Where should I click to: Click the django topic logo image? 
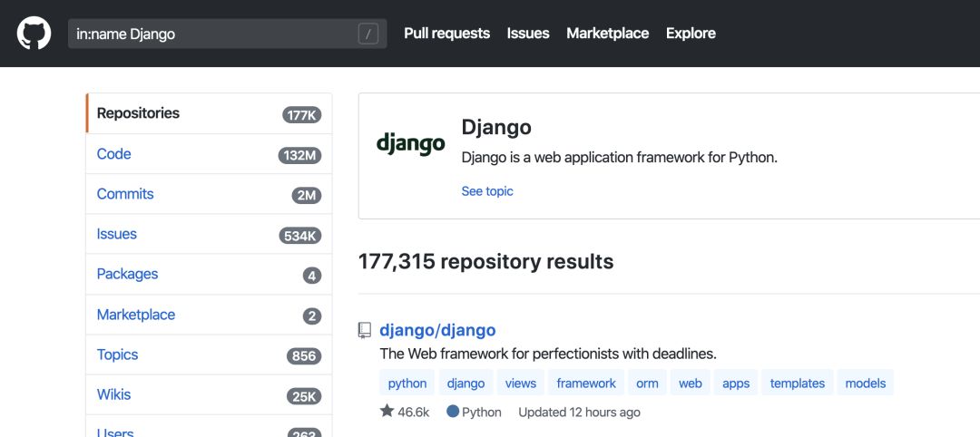pyautogui.click(x=411, y=144)
